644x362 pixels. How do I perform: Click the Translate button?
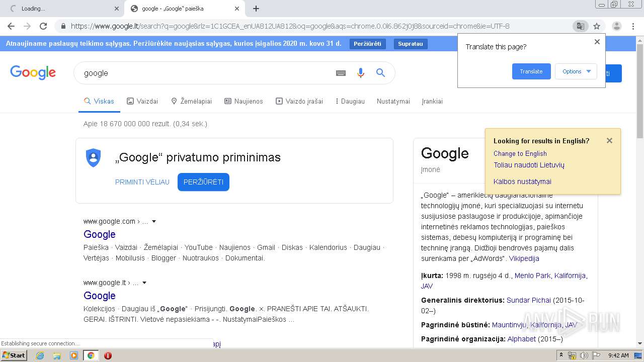click(x=531, y=71)
